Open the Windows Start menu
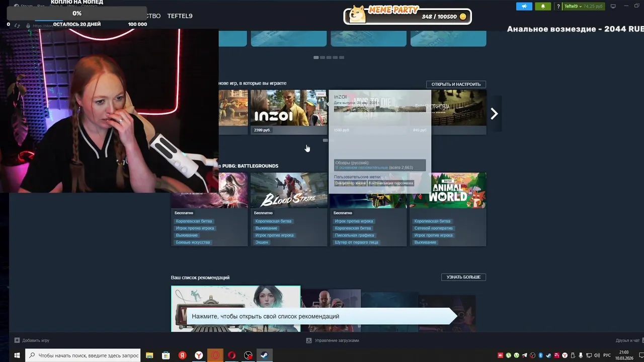The height and width of the screenshot is (362, 644). point(17,355)
